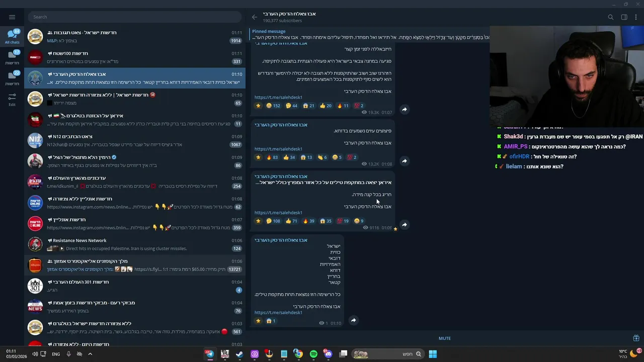
Task: Forward the message with 19.3K views
Action: click(404, 109)
